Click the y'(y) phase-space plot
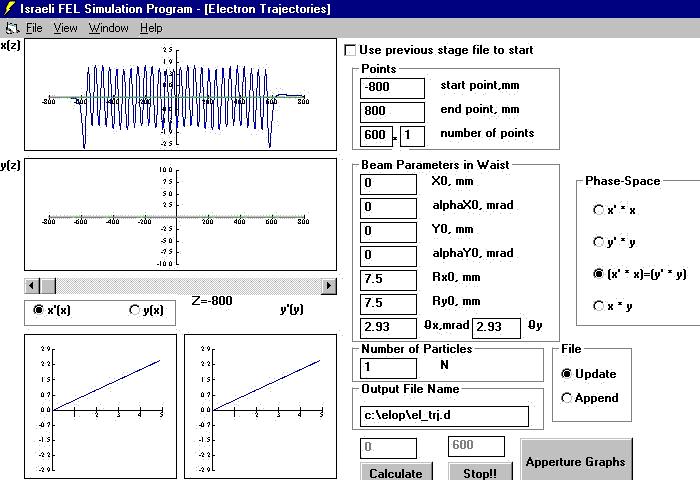Viewport: 700px width, 480px height. click(x=261, y=406)
